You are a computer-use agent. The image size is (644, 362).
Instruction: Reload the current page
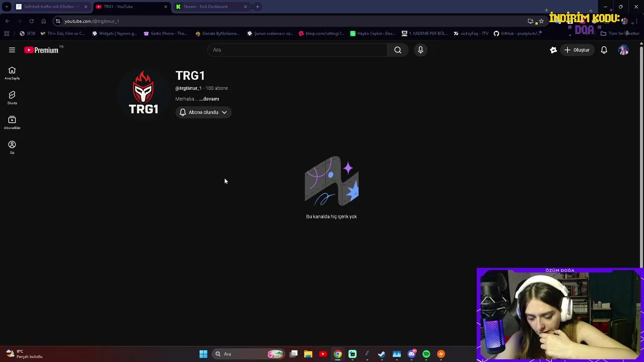pyautogui.click(x=31, y=21)
